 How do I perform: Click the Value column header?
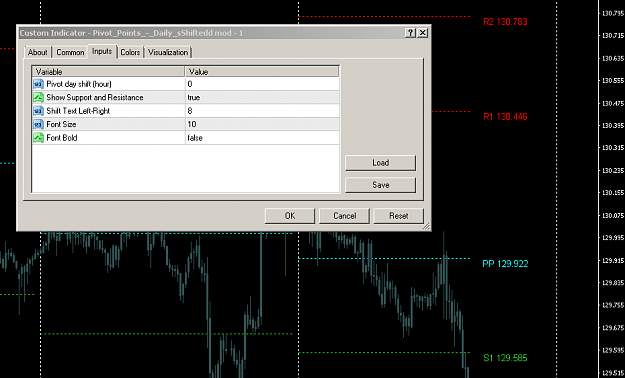point(262,72)
